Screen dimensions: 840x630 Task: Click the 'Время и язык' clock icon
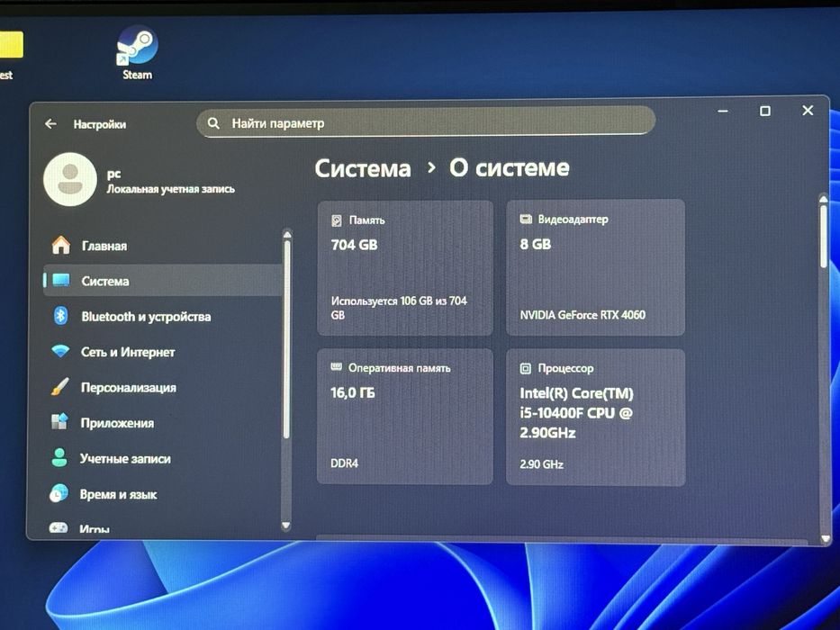pyautogui.click(x=59, y=493)
